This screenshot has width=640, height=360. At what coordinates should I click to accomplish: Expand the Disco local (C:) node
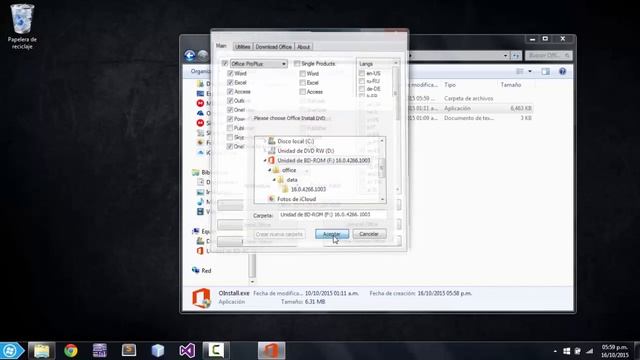click(x=265, y=141)
